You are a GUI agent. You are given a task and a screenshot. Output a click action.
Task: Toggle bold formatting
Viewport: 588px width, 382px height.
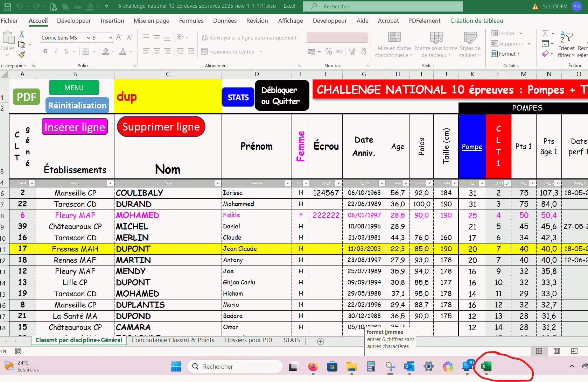pyautogui.click(x=45, y=51)
